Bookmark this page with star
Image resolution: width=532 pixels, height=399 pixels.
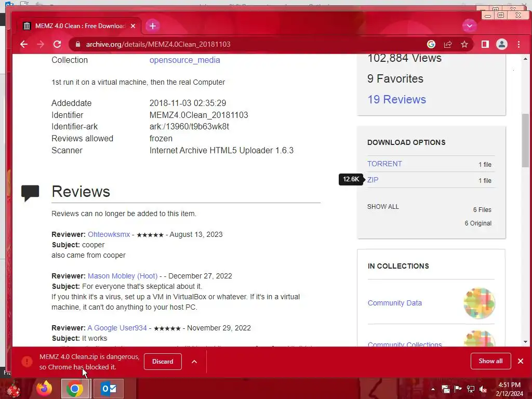[464, 45]
